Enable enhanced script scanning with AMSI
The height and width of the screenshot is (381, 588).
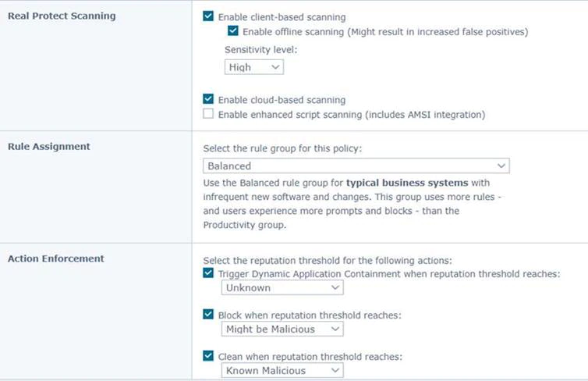[x=208, y=113]
